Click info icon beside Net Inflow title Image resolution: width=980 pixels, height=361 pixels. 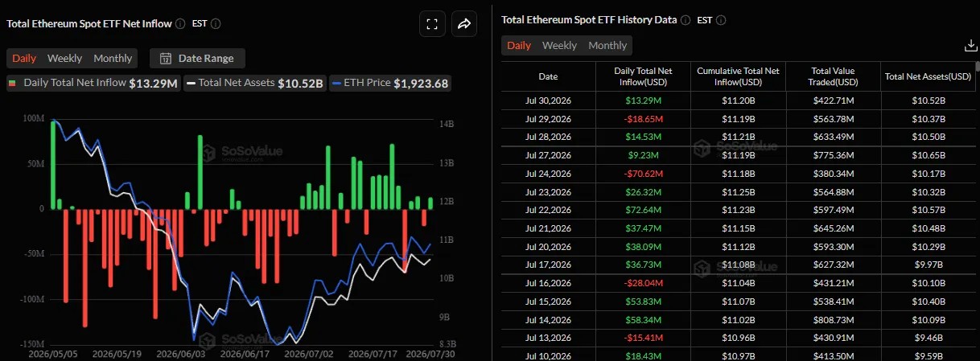click(180, 23)
